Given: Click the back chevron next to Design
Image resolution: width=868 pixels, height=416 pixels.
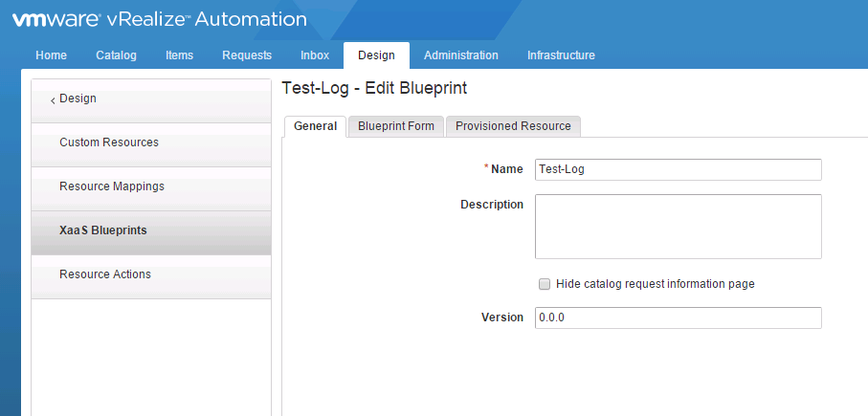Looking at the screenshot, I should click(53, 100).
